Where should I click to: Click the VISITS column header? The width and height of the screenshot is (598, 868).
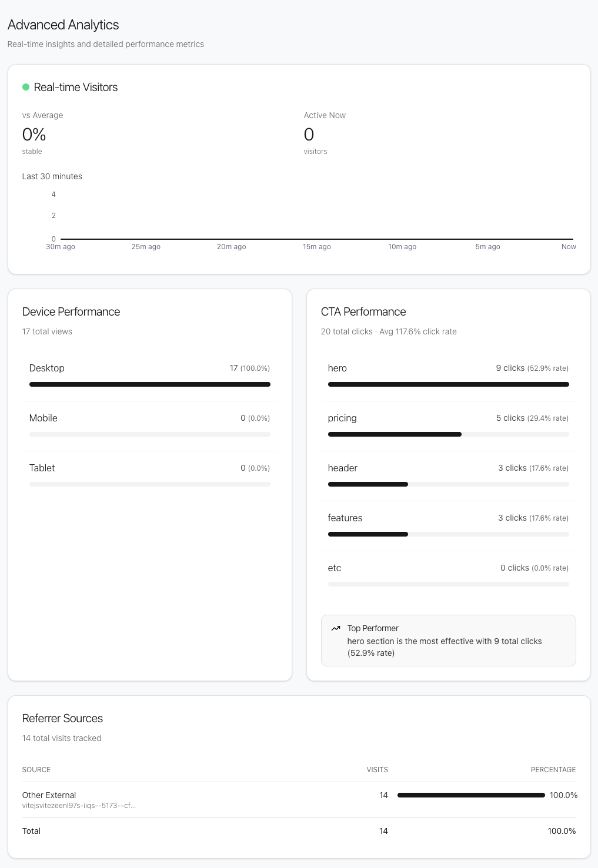point(377,770)
